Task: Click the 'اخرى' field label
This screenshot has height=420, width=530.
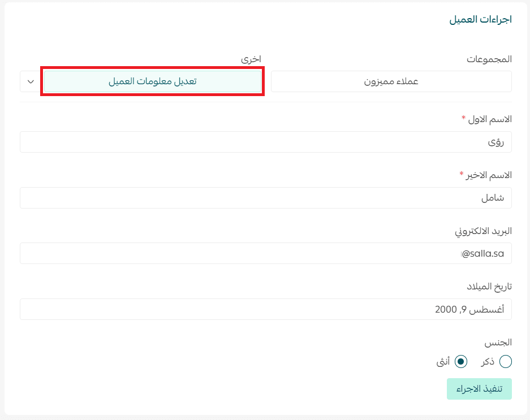Action: click(x=251, y=59)
